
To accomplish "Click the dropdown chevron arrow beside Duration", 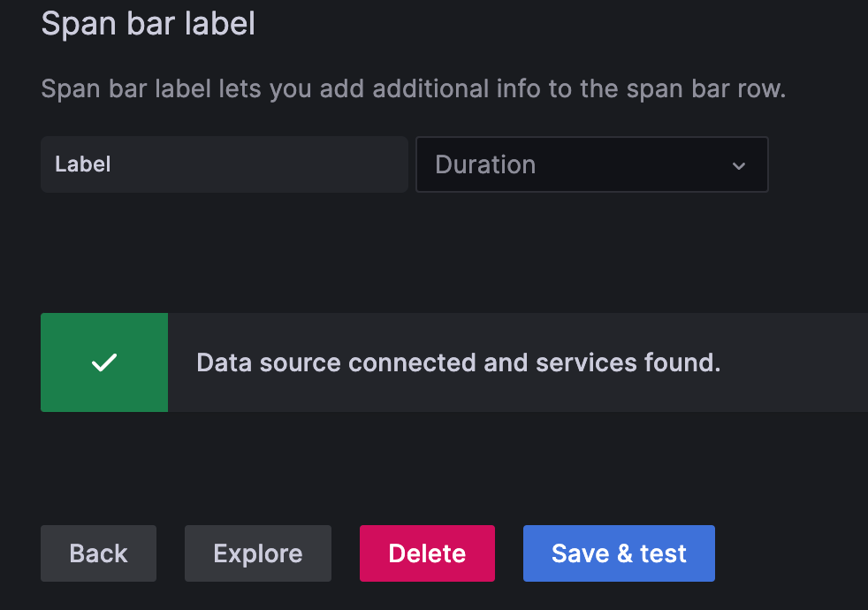I will pyautogui.click(x=739, y=165).
